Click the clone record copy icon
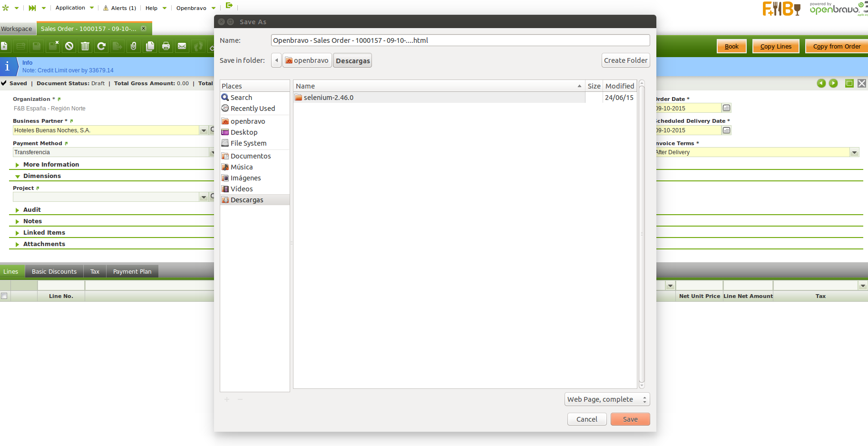This screenshot has height=446, width=868. pyautogui.click(x=150, y=46)
